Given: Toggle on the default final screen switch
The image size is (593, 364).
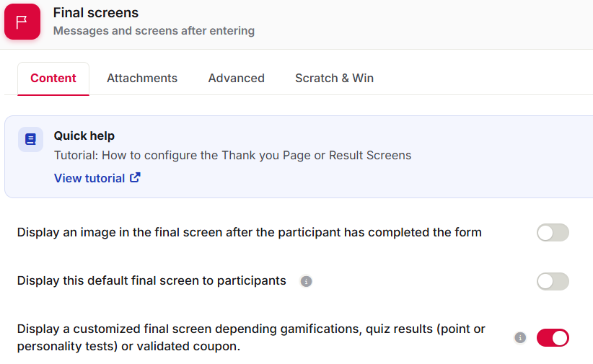Looking at the screenshot, I should (553, 282).
